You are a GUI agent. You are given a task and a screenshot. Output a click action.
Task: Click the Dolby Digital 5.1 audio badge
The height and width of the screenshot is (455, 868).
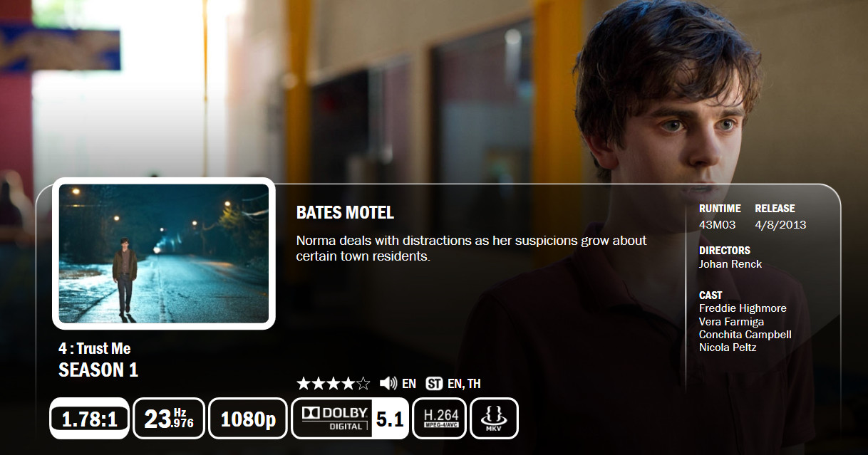[350, 419]
